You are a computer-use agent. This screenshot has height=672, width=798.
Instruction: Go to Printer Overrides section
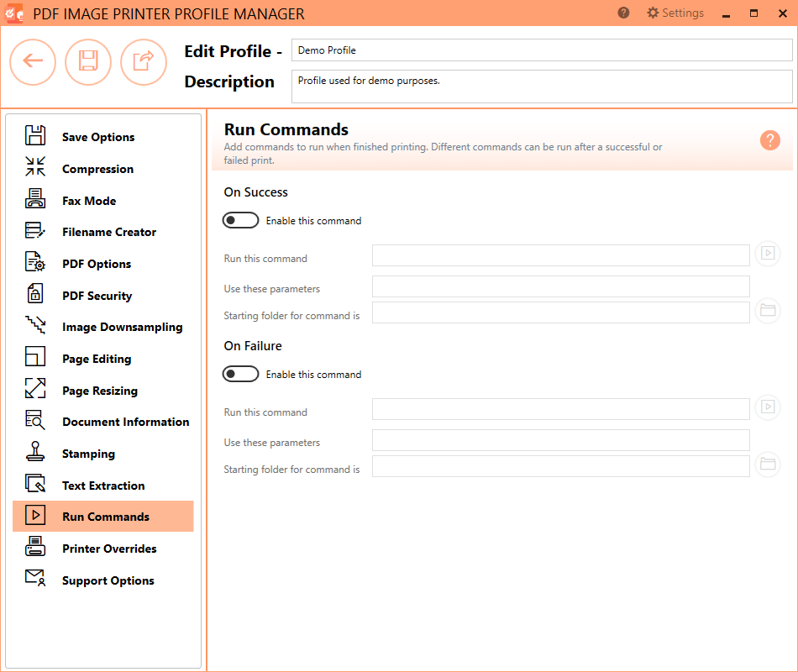coord(109,549)
